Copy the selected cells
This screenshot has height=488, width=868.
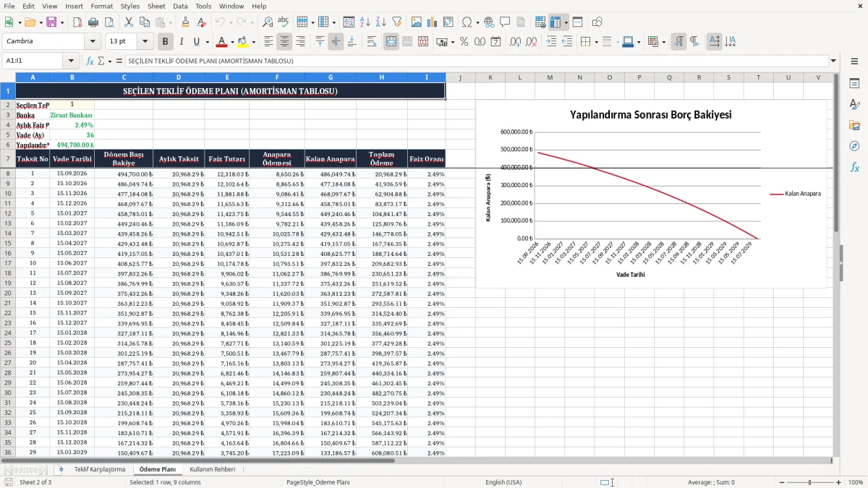coord(145,22)
